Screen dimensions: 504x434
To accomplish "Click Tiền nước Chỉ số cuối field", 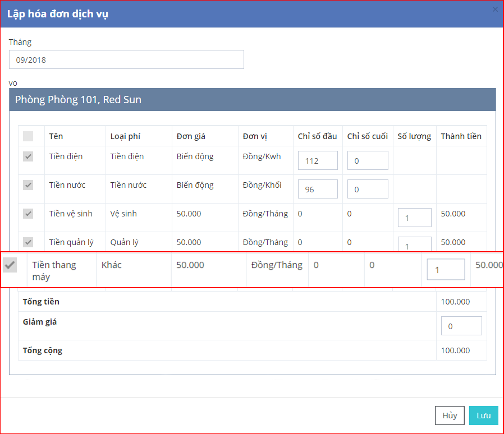I will coord(368,189).
